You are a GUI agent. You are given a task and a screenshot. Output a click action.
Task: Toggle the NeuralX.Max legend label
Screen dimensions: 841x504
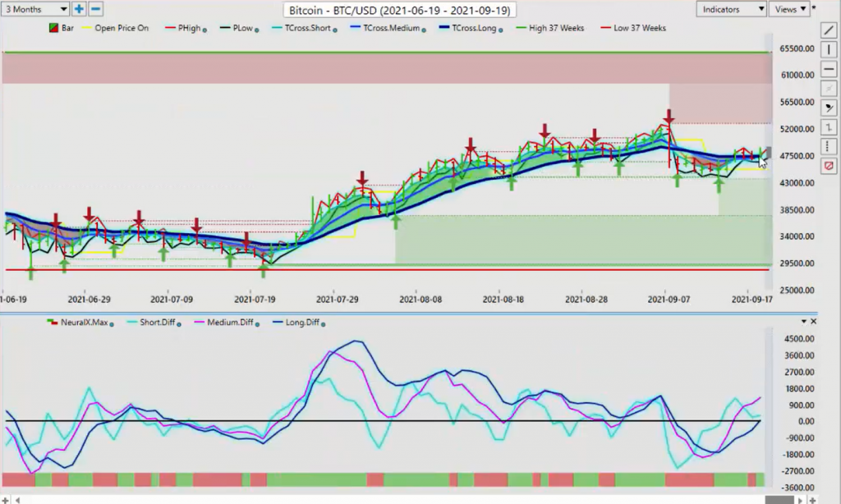coord(85,323)
